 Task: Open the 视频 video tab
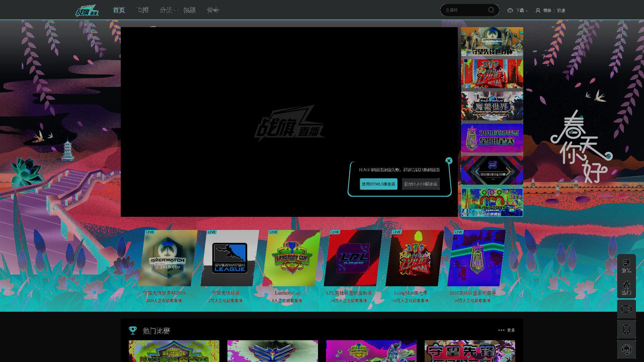[190, 10]
